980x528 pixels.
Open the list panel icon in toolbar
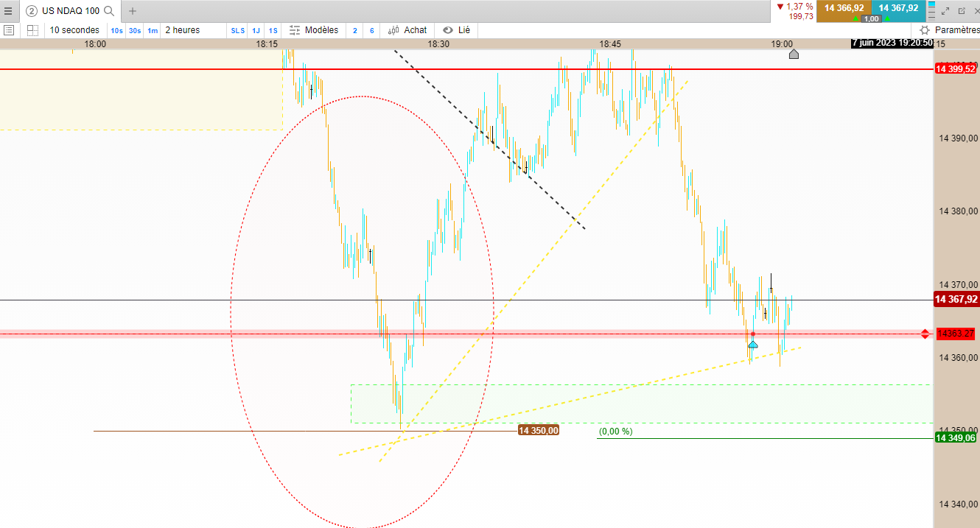pos(9,30)
